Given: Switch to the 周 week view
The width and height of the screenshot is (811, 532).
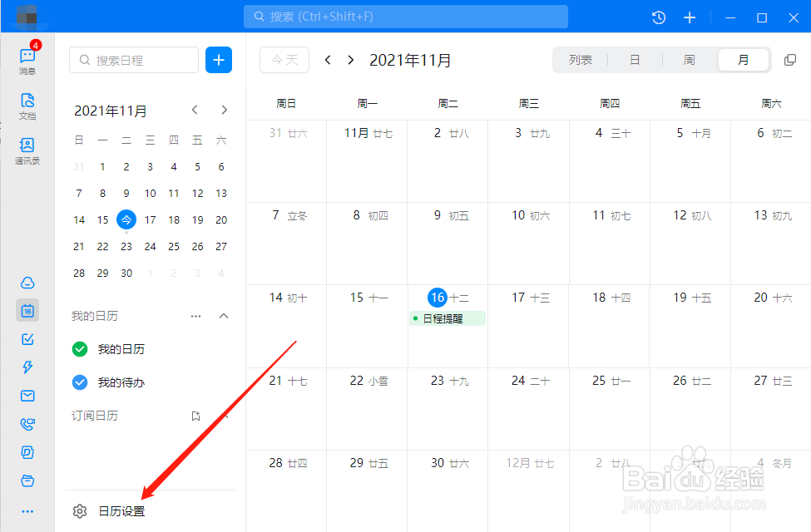Looking at the screenshot, I should coord(689,59).
